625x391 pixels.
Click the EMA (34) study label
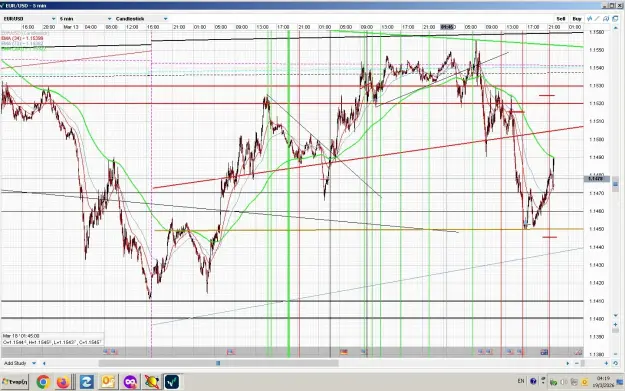(x=22, y=38)
